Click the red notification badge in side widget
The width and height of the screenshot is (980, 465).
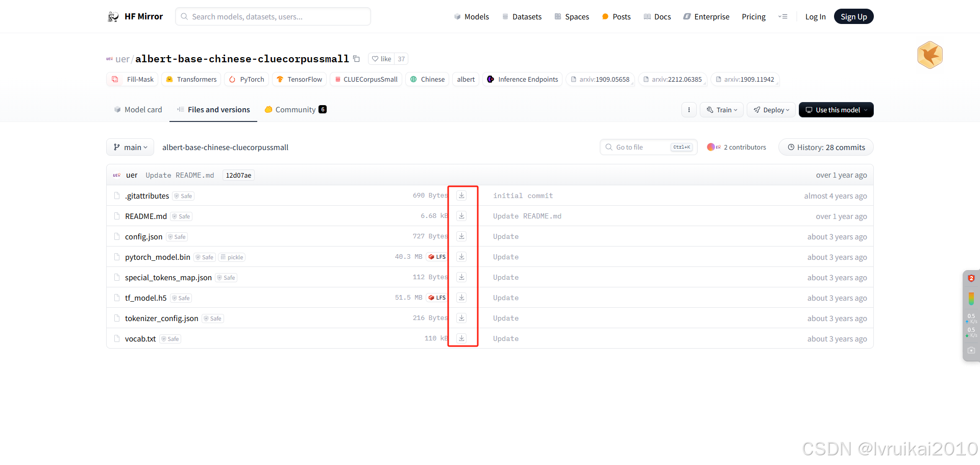click(971, 278)
